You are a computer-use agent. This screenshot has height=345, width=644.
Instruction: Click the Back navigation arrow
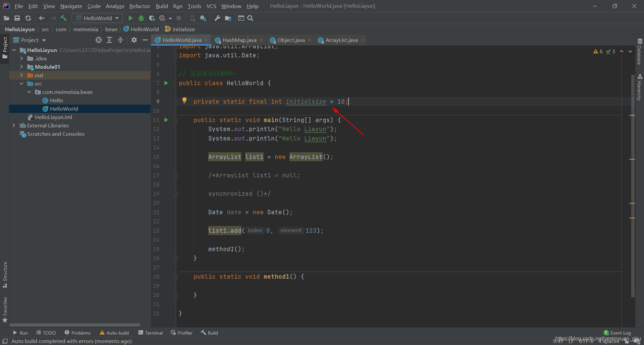pyautogui.click(x=42, y=18)
